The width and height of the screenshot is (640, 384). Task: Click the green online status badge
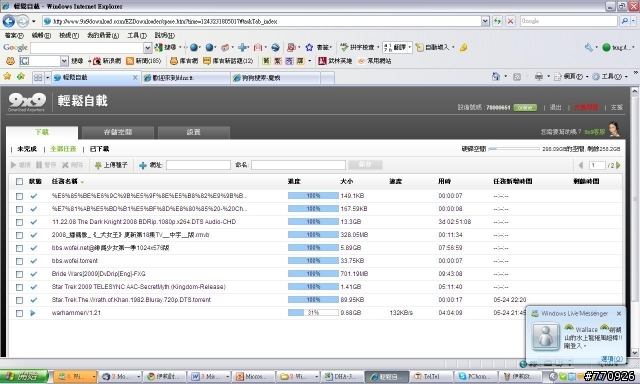click(x=525, y=107)
